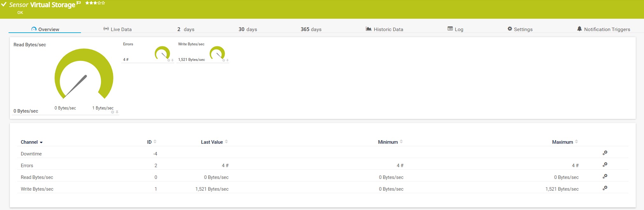Open the Notification Triggers tab
644x210 pixels.
tap(603, 29)
